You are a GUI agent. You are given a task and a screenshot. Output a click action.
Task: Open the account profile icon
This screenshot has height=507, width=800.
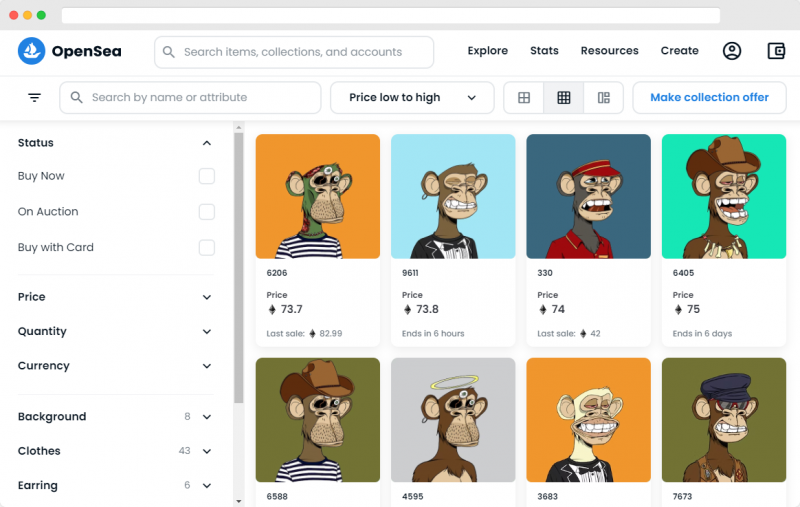click(732, 51)
